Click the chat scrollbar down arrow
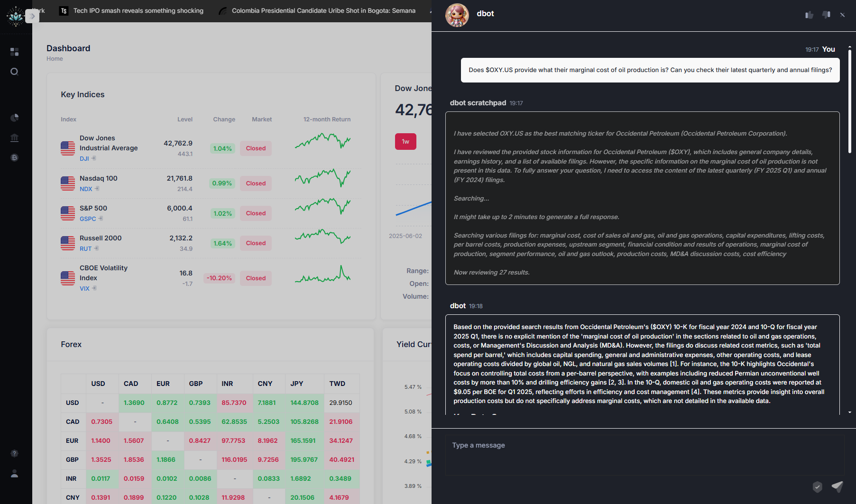 (850, 412)
